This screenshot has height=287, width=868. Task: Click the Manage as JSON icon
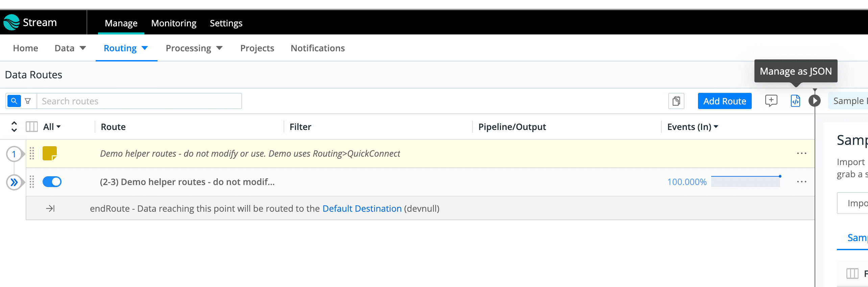(795, 101)
